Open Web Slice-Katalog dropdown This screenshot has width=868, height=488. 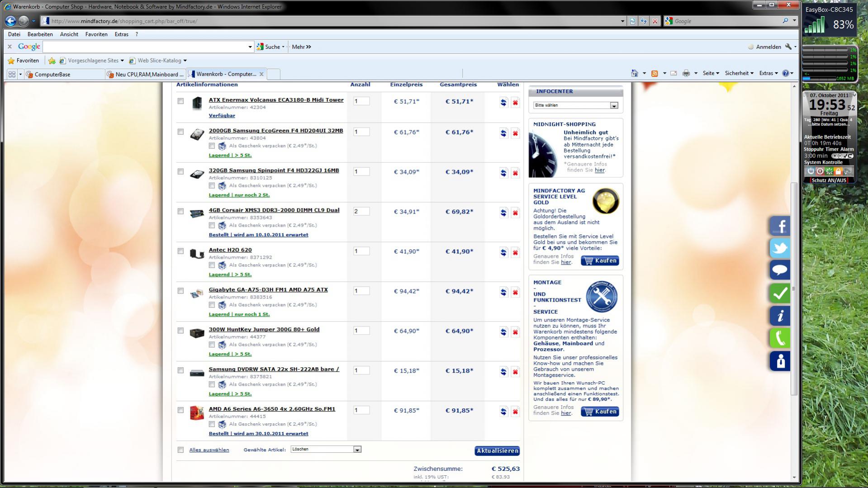click(x=185, y=61)
